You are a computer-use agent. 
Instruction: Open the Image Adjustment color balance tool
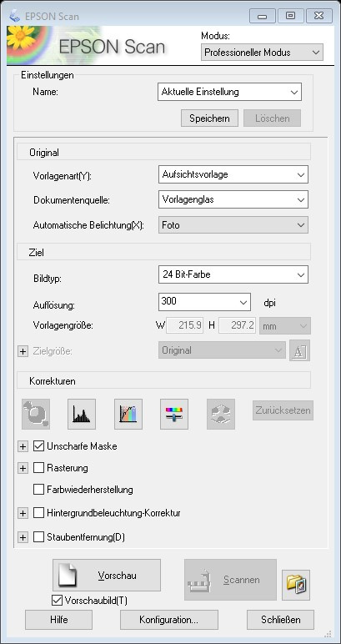pyautogui.click(x=174, y=414)
